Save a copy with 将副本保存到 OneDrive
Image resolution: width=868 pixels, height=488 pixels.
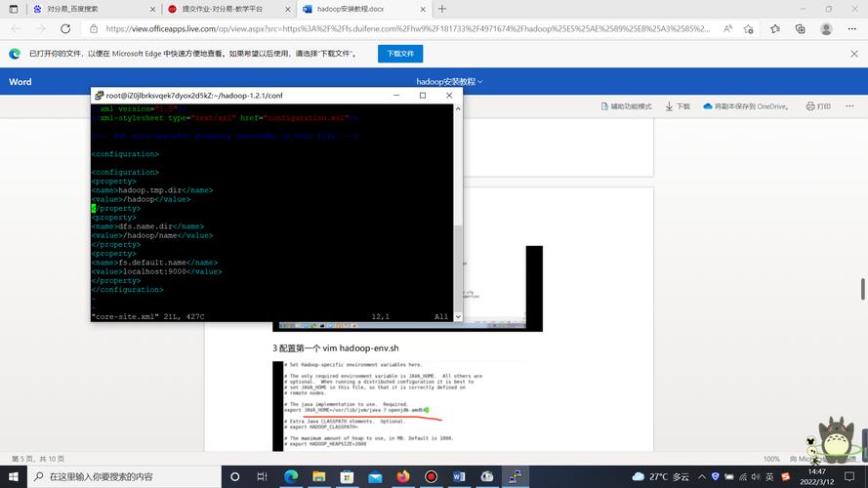[x=746, y=106]
